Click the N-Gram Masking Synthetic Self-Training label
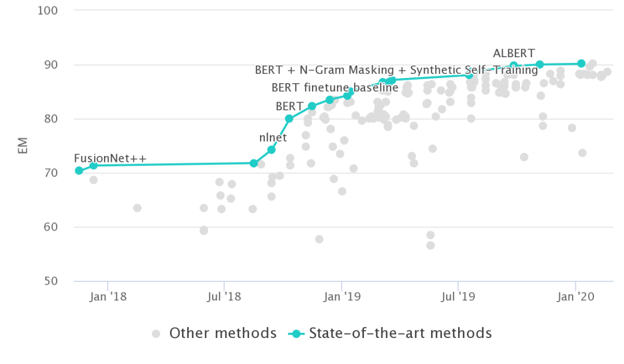Viewport: 624px width, 364px height. coord(396,70)
